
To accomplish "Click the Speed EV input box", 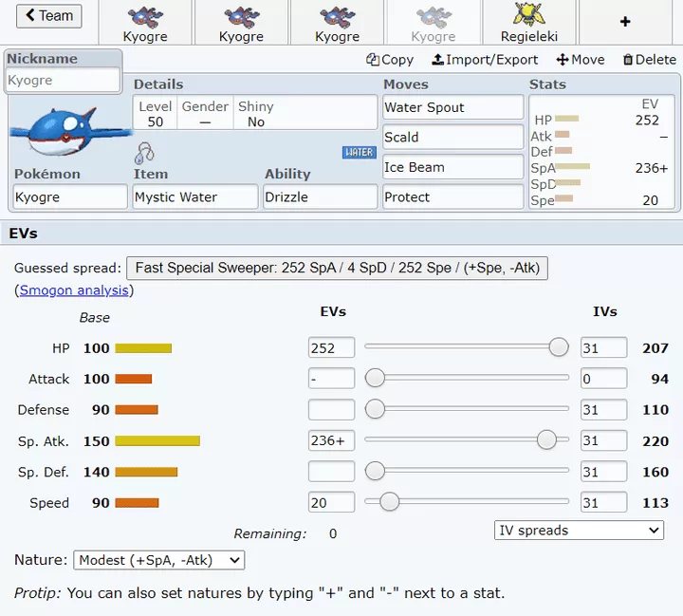I will pyautogui.click(x=331, y=502).
